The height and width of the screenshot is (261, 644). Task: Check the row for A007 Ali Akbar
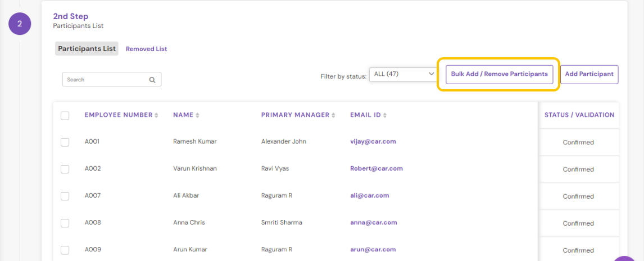pyautogui.click(x=65, y=196)
